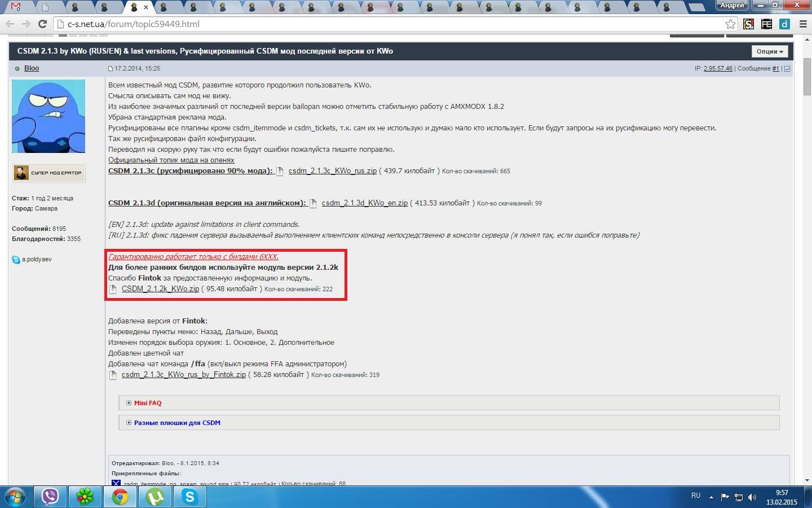
Task: Expand the Mini FAQ spoiler
Action: pyautogui.click(x=148, y=403)
